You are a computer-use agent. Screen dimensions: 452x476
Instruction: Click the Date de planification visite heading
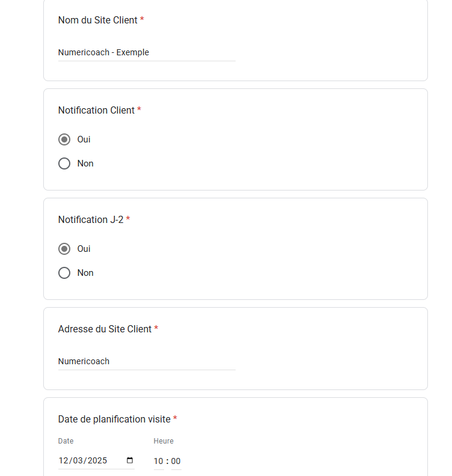[x=114, y=420]
